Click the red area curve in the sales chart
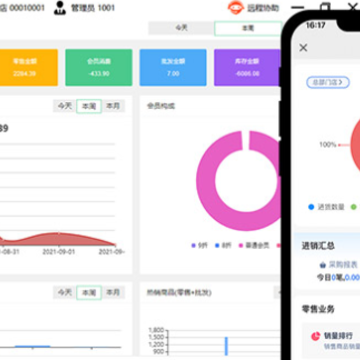This screenshot has width=360, height=360. coord(60,239)
